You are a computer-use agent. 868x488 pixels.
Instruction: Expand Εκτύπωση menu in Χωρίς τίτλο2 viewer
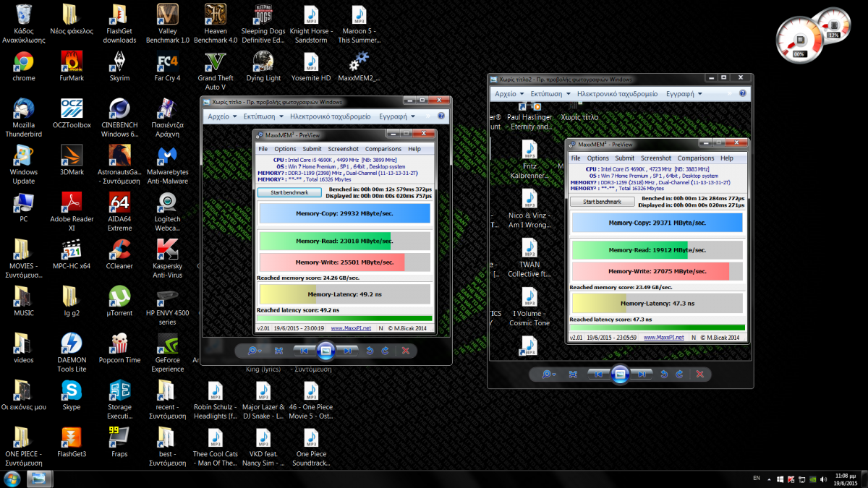(550, 93)
